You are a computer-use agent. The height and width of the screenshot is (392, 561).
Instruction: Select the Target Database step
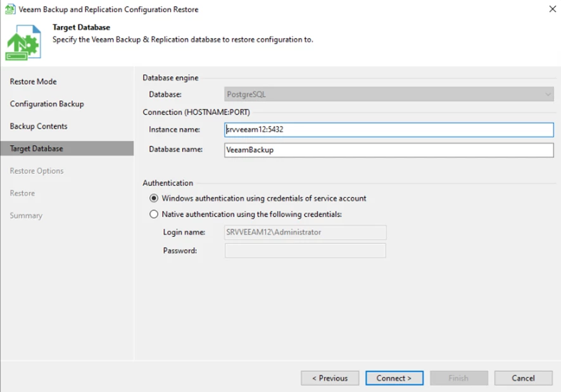(x=67, y=149)
